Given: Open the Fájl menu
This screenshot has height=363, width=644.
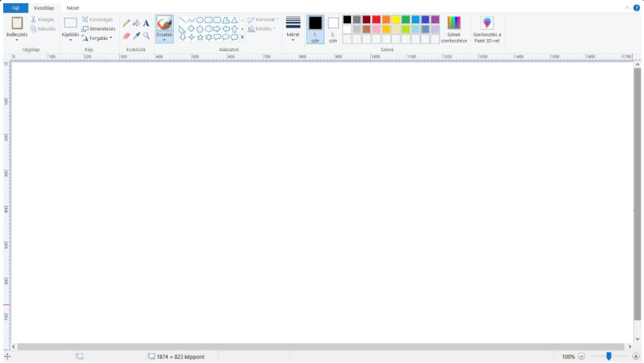Looking at the screenshot, I should click(x=15, y=8).
